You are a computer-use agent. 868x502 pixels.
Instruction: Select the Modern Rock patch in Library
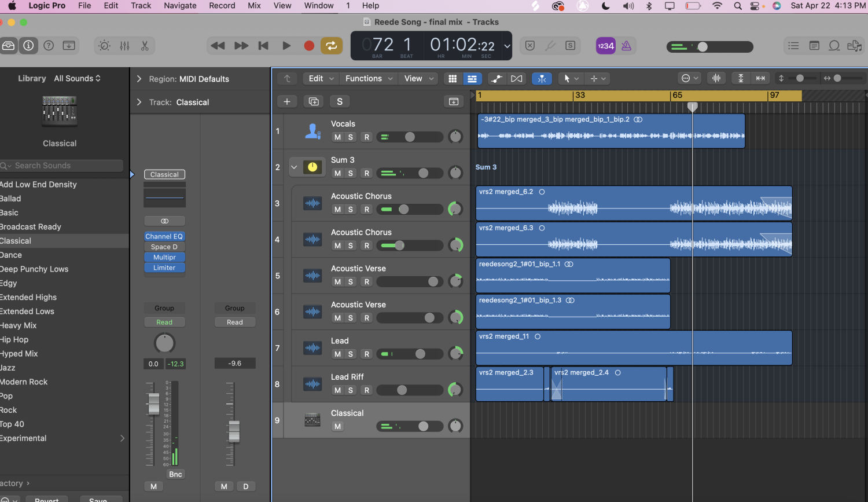pos(64,382)
